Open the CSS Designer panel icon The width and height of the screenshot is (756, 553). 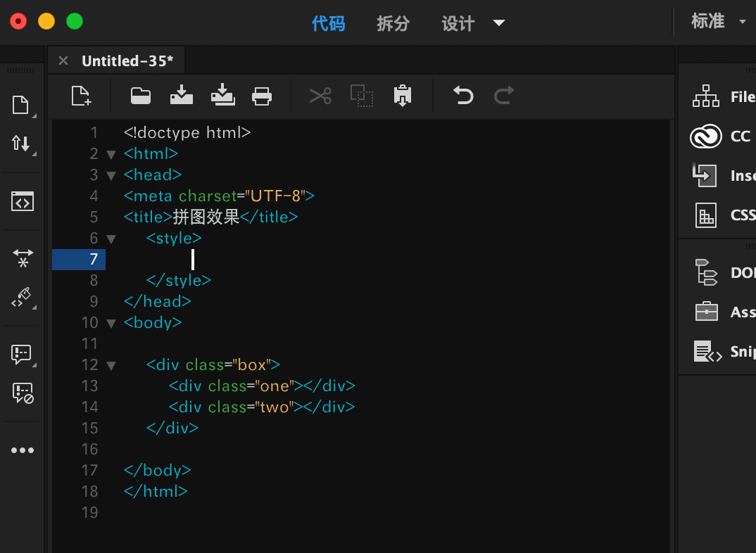click(x=706, y=215)
